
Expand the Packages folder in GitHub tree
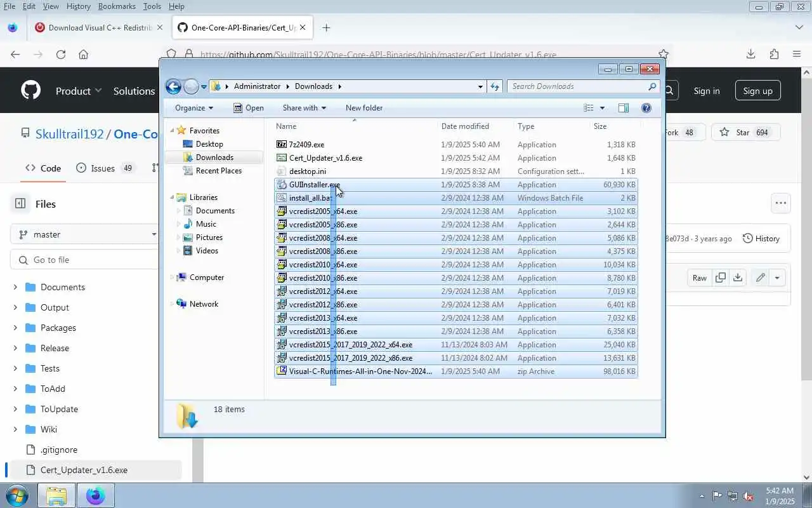(15, 328)
